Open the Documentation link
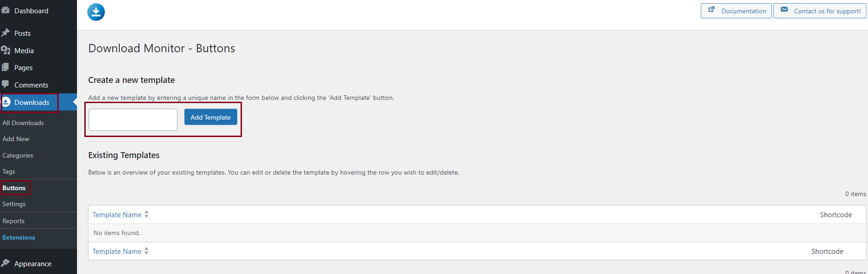 coord(736,11)
